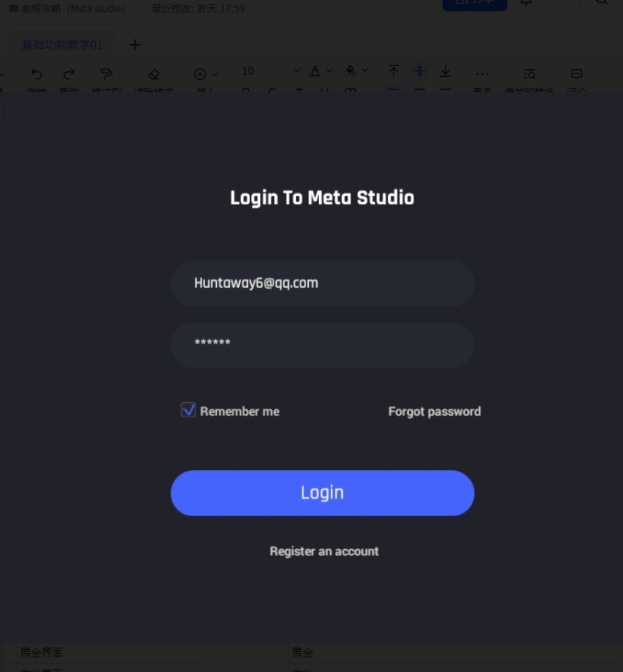The image size is (623, 672).
Task: Expand the insert plus dropdown
Action: (215, 74)
